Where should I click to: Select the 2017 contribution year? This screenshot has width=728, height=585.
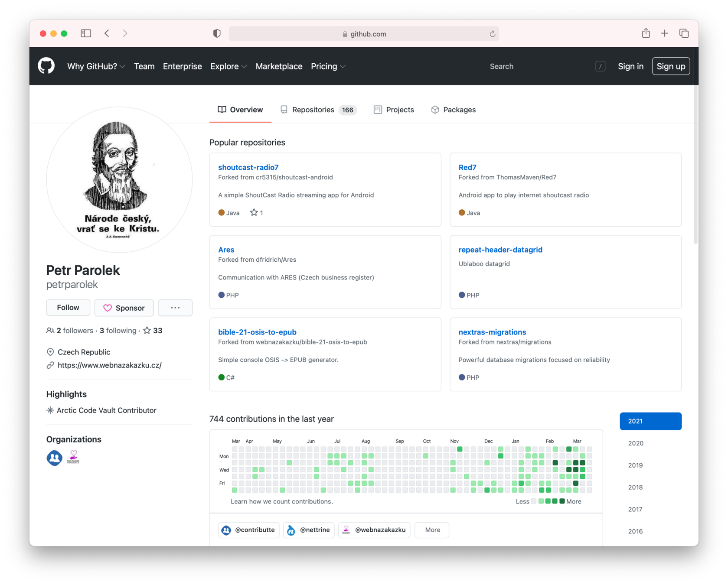(x=635, y=510)
